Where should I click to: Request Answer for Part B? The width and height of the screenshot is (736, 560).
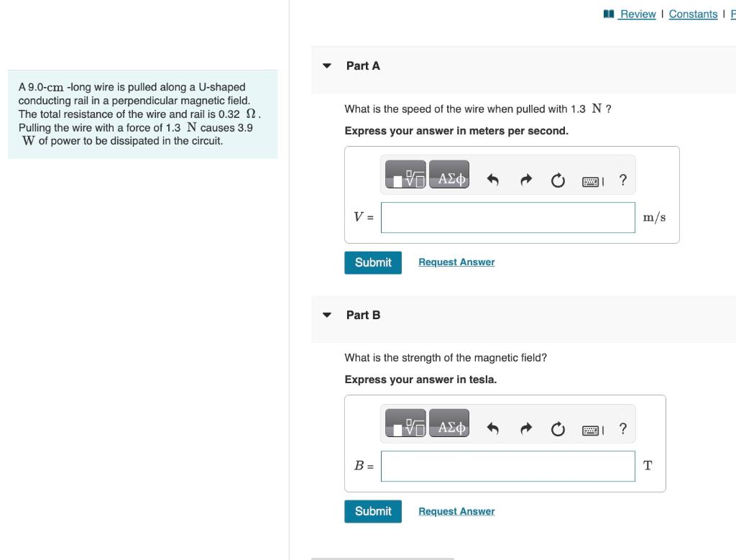click(456, 511)
